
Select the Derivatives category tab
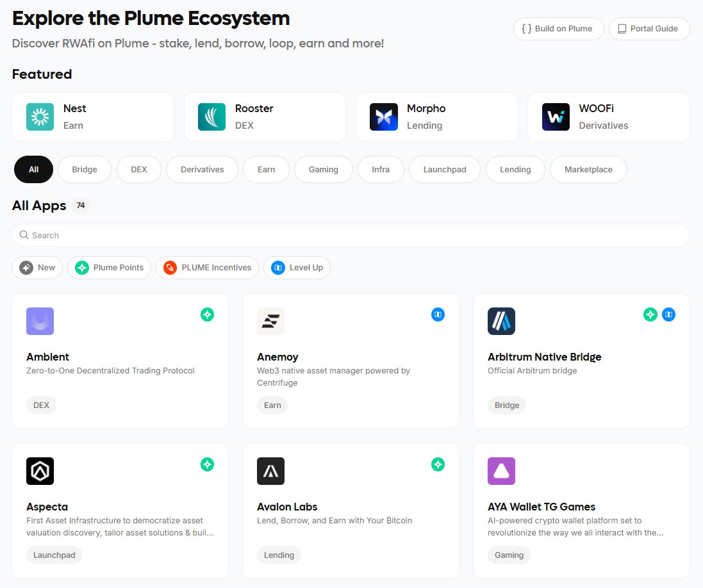coord(202,170)
